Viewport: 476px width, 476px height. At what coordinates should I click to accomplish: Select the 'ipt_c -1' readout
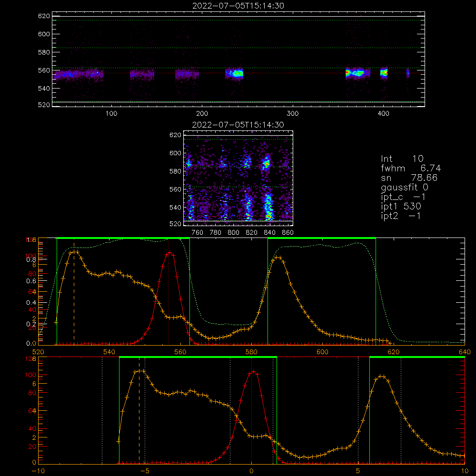[403, 198]
